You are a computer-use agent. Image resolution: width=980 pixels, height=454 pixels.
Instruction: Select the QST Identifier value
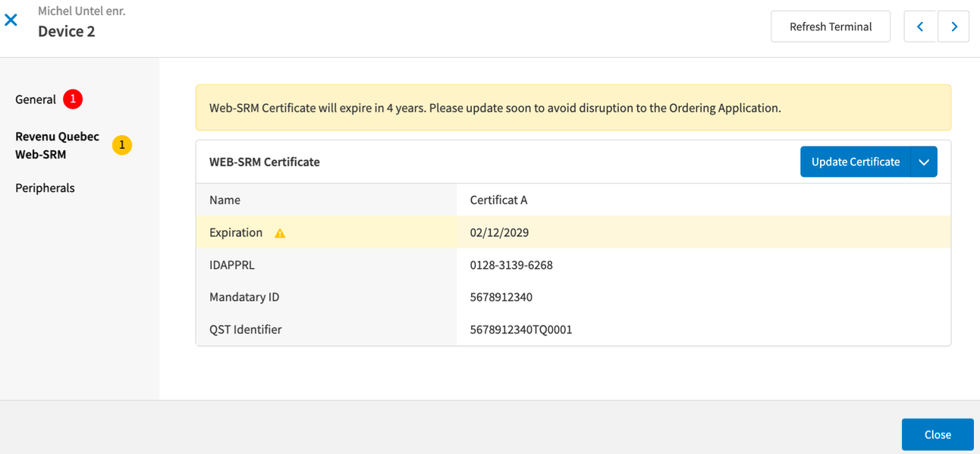[x=520, y=329]
